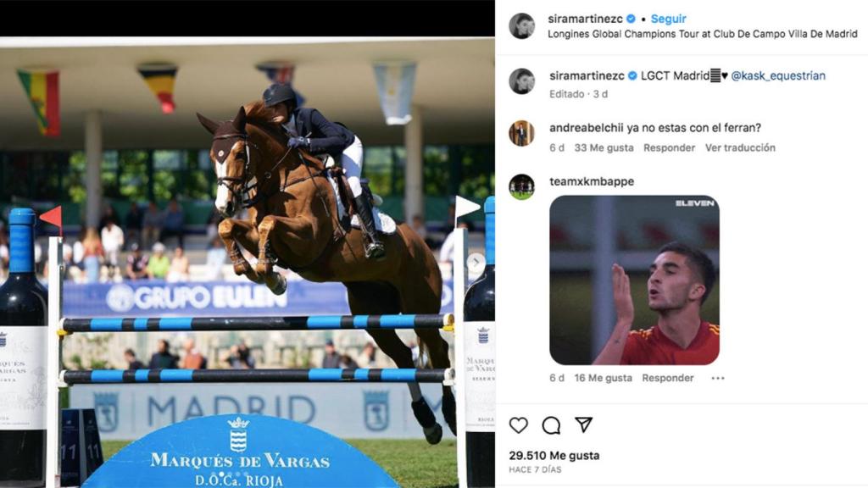This screenshot has width=868, height=488.
Task: Click andreabelchii's avatar
Action: pyautogui.click(x=521, y=133)
